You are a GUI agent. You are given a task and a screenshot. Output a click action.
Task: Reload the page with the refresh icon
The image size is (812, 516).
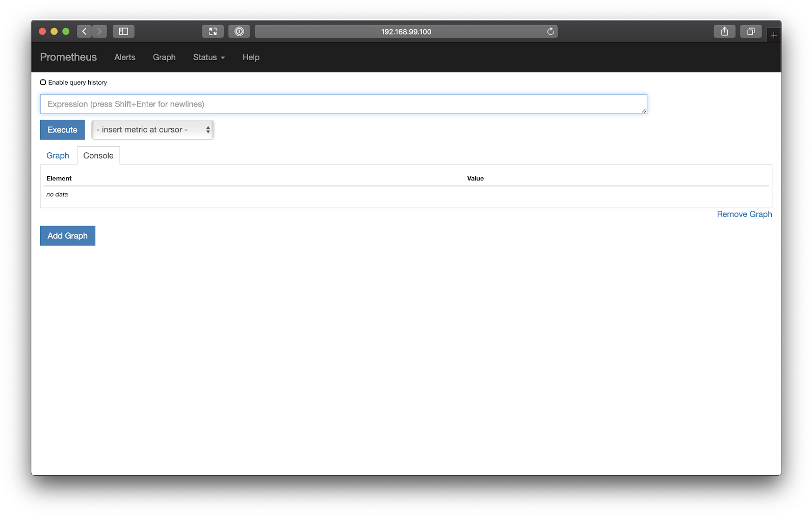click(x=551, y=32)
